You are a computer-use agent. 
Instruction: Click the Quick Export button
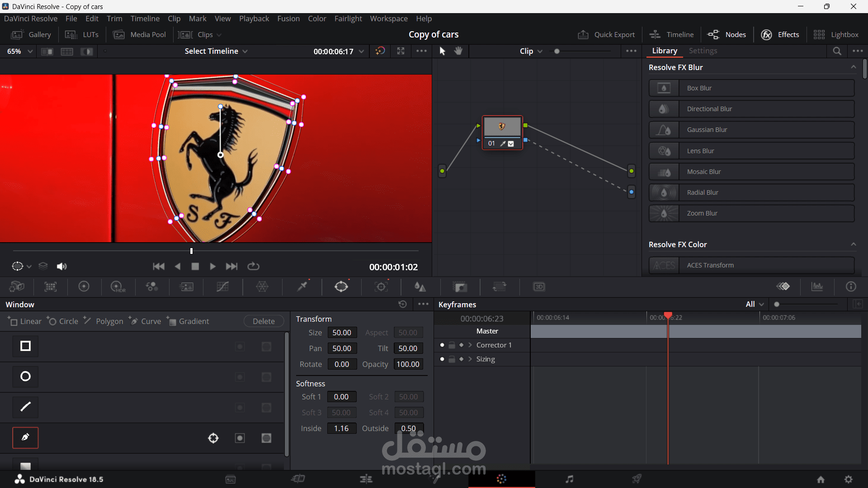point(606,34)
